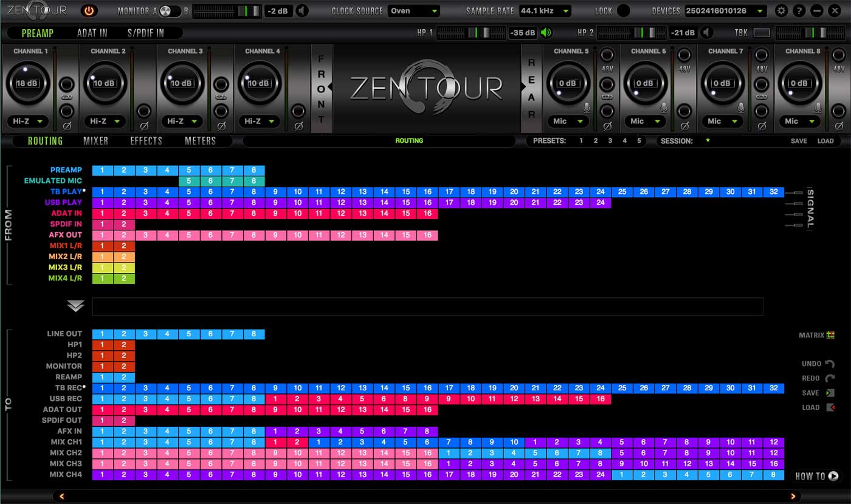Open Channel 4 Hi-Z input type dropdown
The image size is (851, 504).
[260, 121]
